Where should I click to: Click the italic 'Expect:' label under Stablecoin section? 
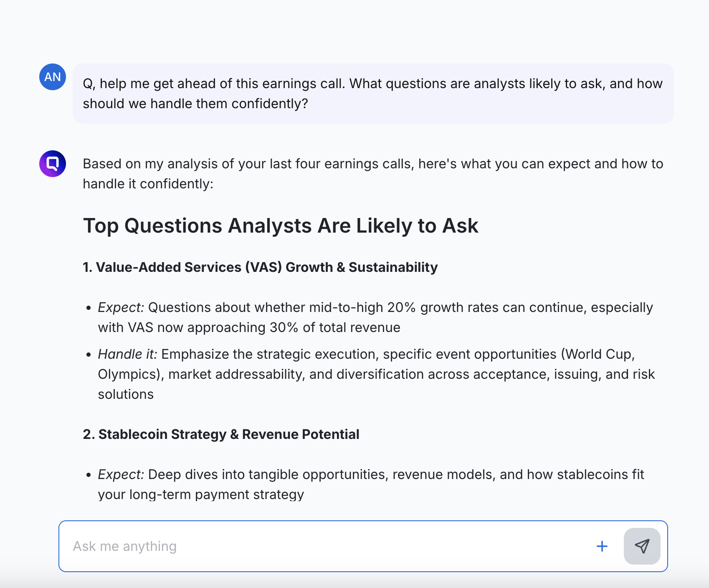121,474
